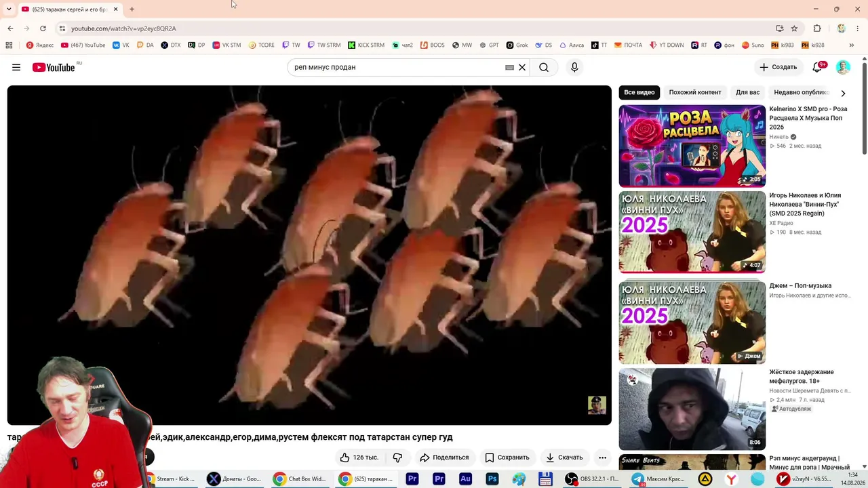Clear the search query with the X
Screen dimensions: 868x488
pos(522,67)
